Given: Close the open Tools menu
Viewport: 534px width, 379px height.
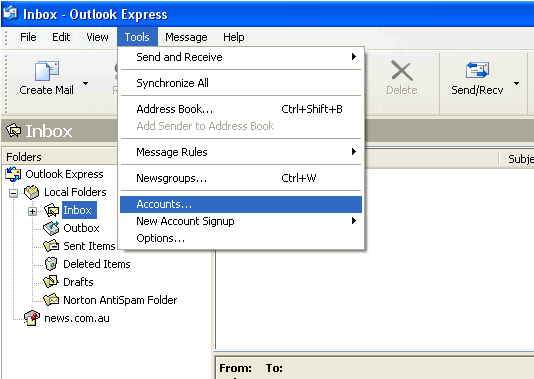Looking at the screenshot, I should point(137,37).
